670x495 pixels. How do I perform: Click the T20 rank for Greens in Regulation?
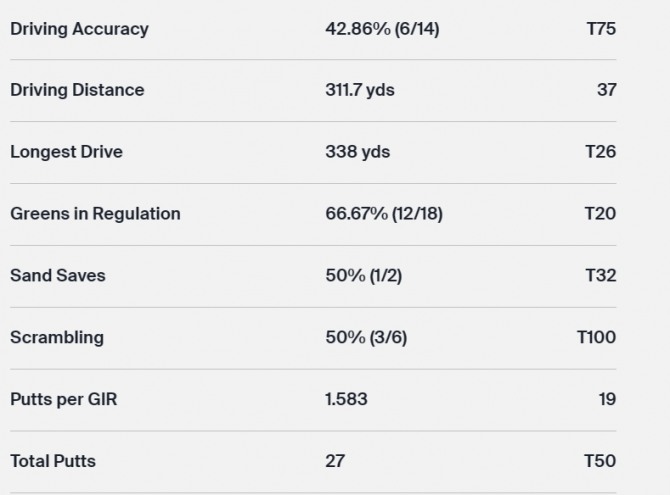coord(601,214)
